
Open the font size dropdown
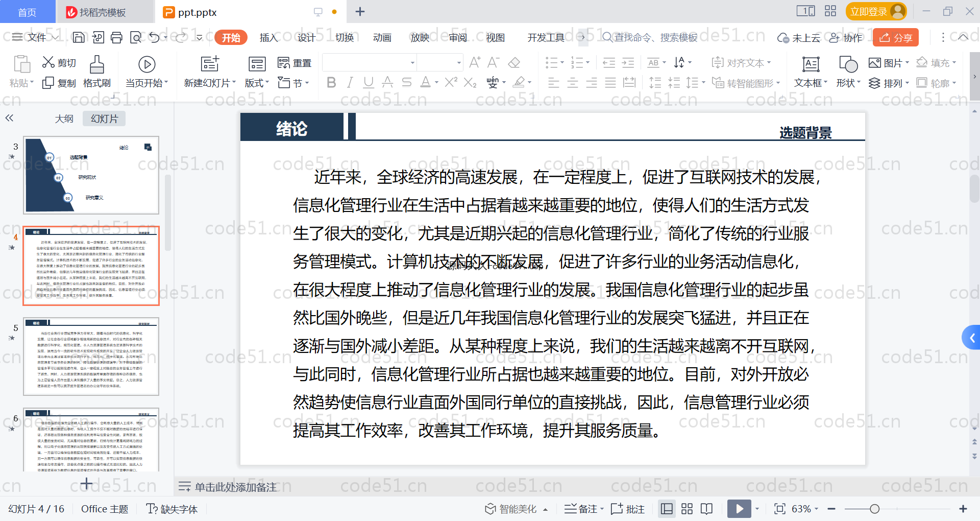(459, 62)
